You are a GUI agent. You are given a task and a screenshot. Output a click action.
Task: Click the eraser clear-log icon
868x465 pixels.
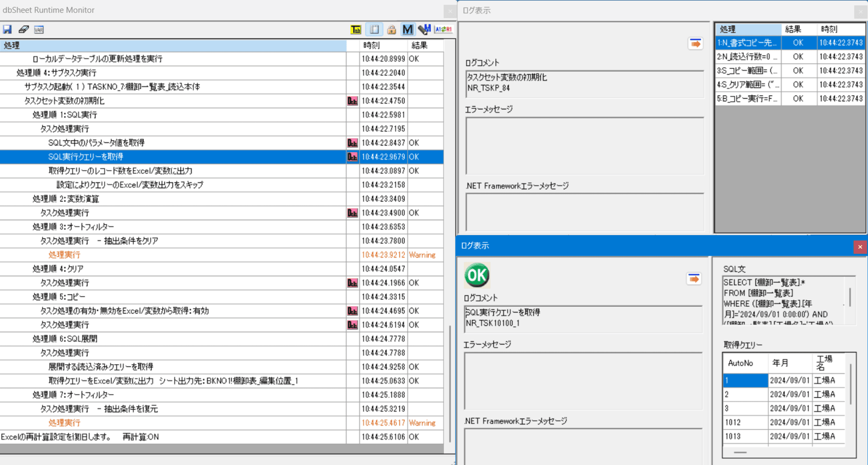click(x=23, y=29)
